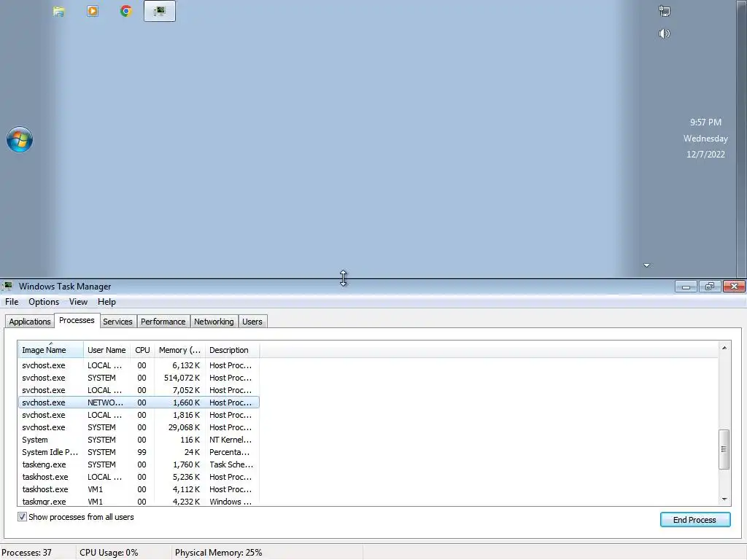Switch to the Applications tab
The image size is (747, 560).
pos(29,322)
